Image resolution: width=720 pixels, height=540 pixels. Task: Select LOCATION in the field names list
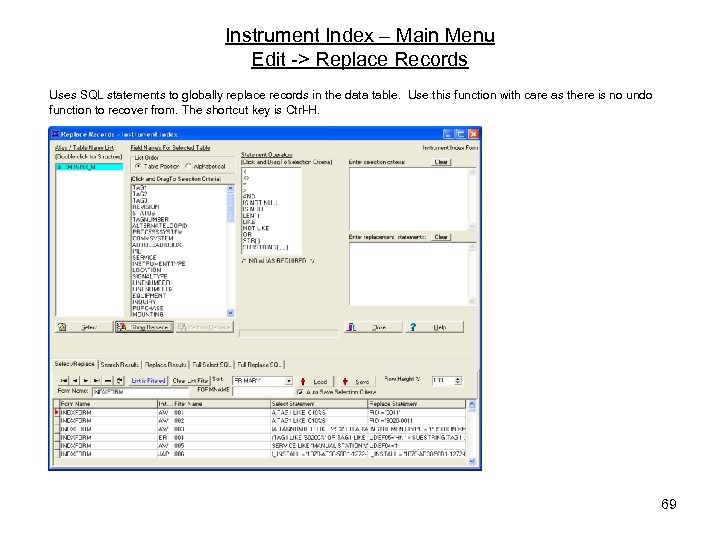(x=146, y=270)
